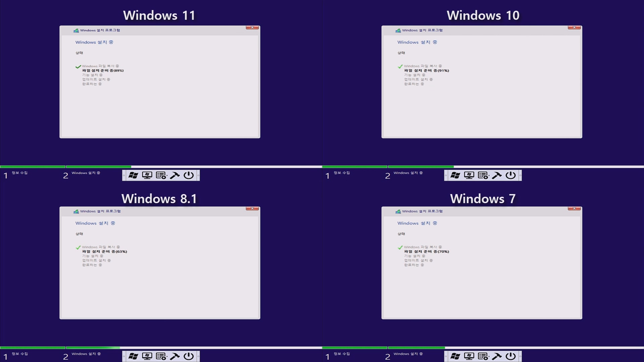Click the setup program title icon in the Windows 10 dialog
644x362 pixels.
tap(398, 31)
